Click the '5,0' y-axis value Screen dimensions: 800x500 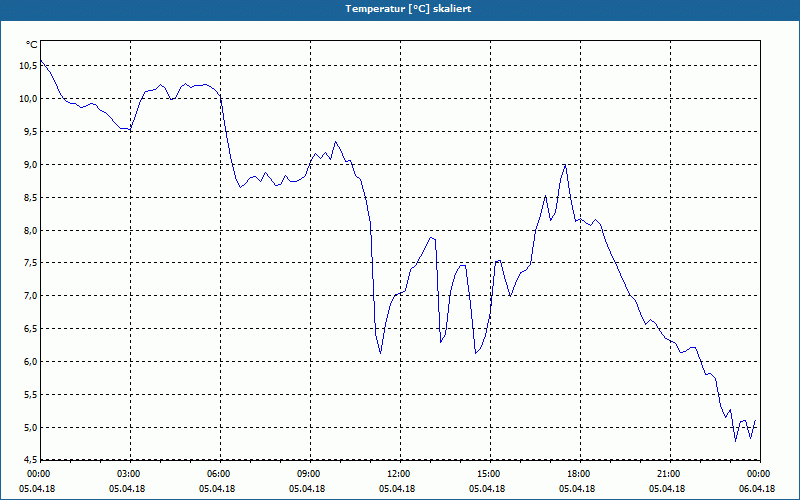tap(30, 428)
